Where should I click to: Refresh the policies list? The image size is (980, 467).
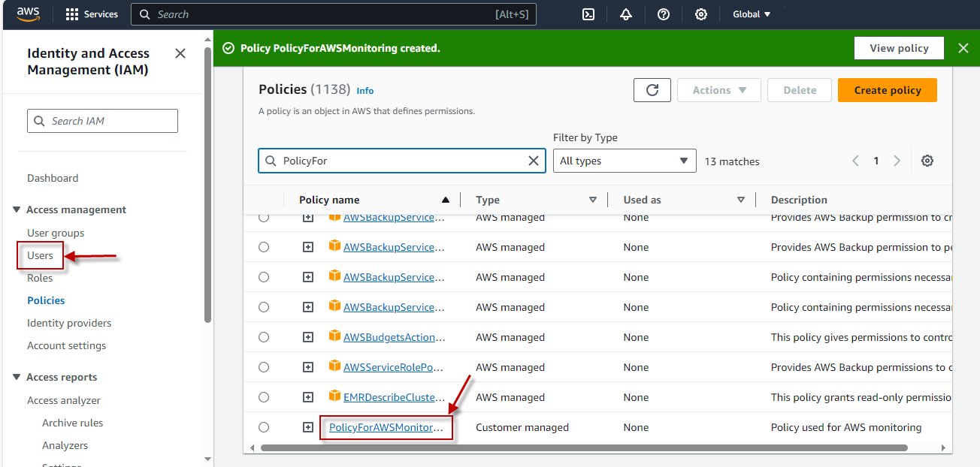pyautogui.click(x=652, y=90)
